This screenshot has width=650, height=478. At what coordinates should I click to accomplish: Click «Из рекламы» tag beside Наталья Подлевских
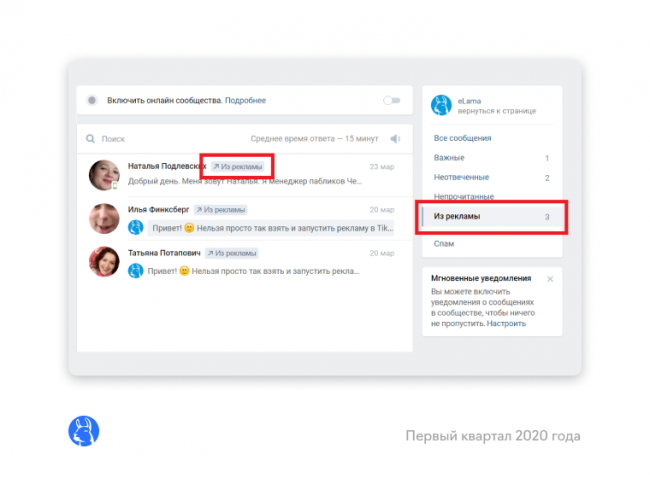[238, 167]
